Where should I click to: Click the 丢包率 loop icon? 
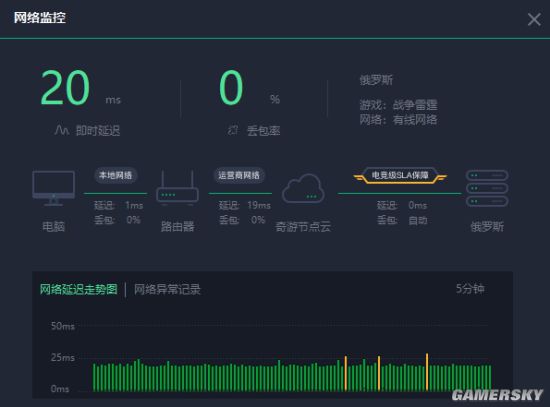coord(233,130)
